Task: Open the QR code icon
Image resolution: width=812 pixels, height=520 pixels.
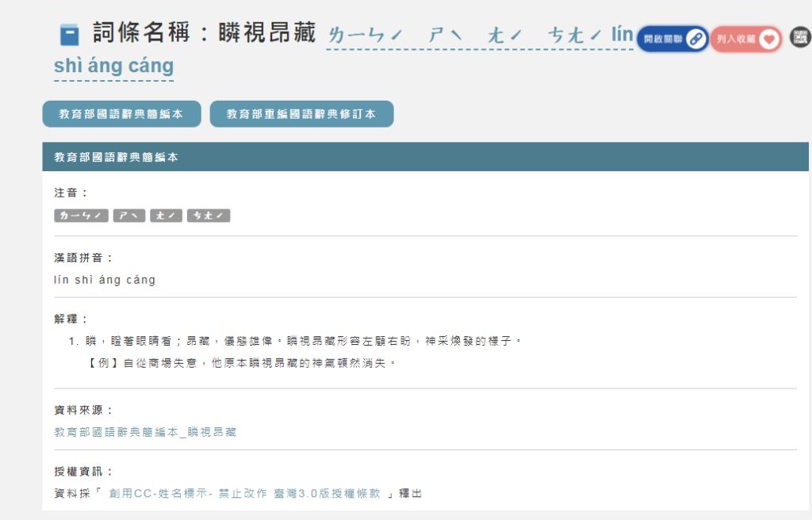Action: coord(800,36)
